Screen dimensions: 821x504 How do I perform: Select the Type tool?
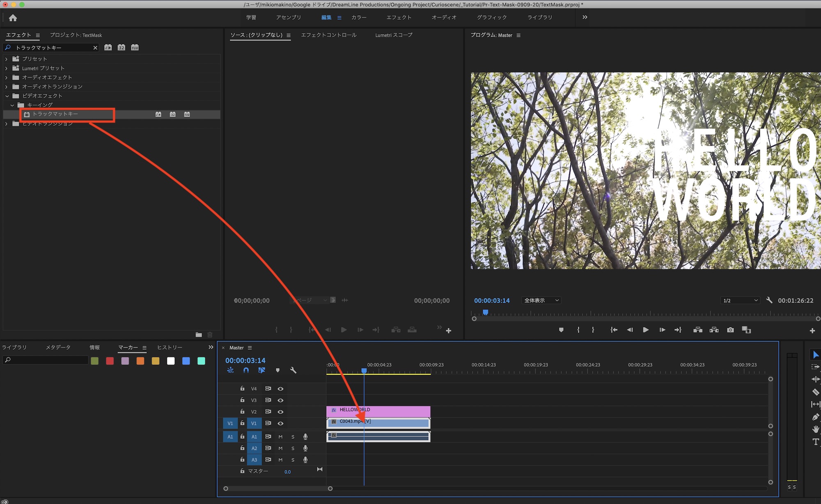pyautogui.click(x=815, y=442)
